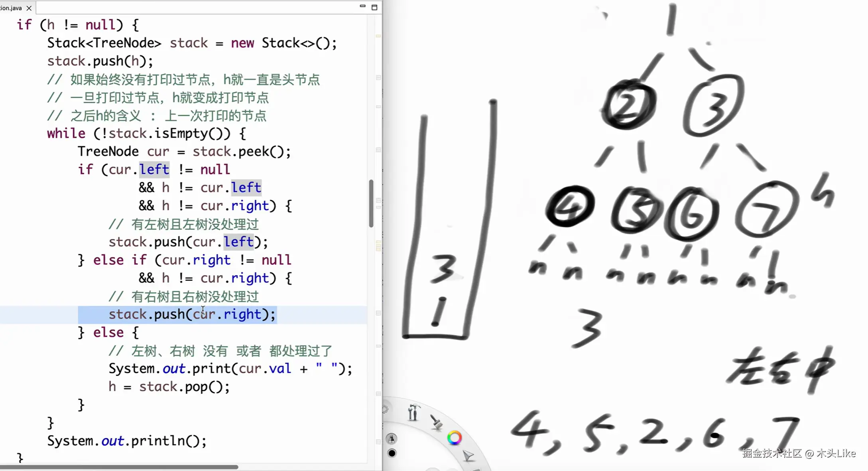
Task: Open the hammer-and-wrench tools section of the wheel
Action: tap(414, 413)
